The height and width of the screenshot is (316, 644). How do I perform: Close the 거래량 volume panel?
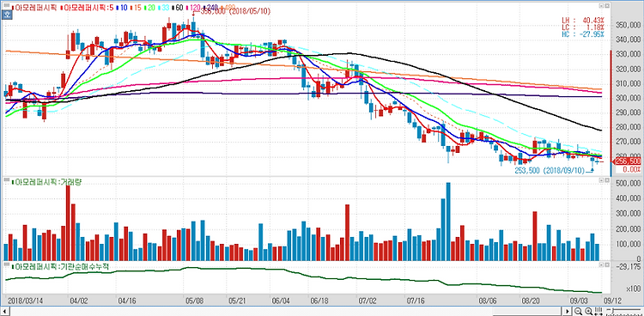point(606,180)
